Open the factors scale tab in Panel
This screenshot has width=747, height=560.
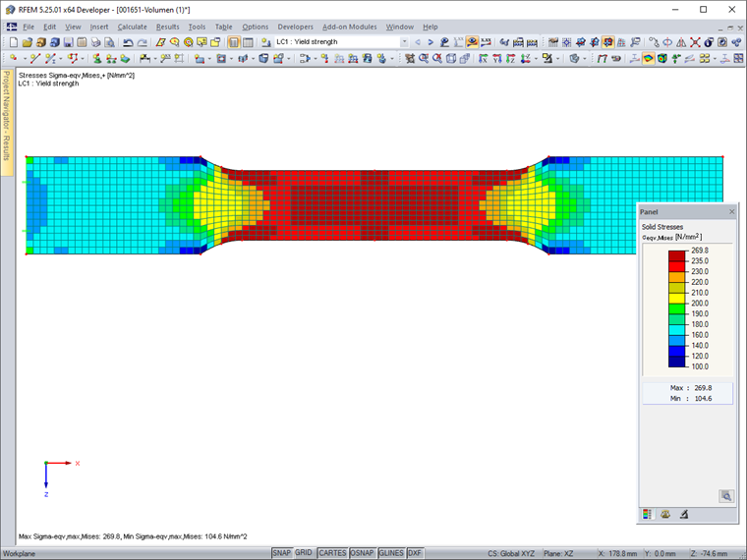pos(665,514)
